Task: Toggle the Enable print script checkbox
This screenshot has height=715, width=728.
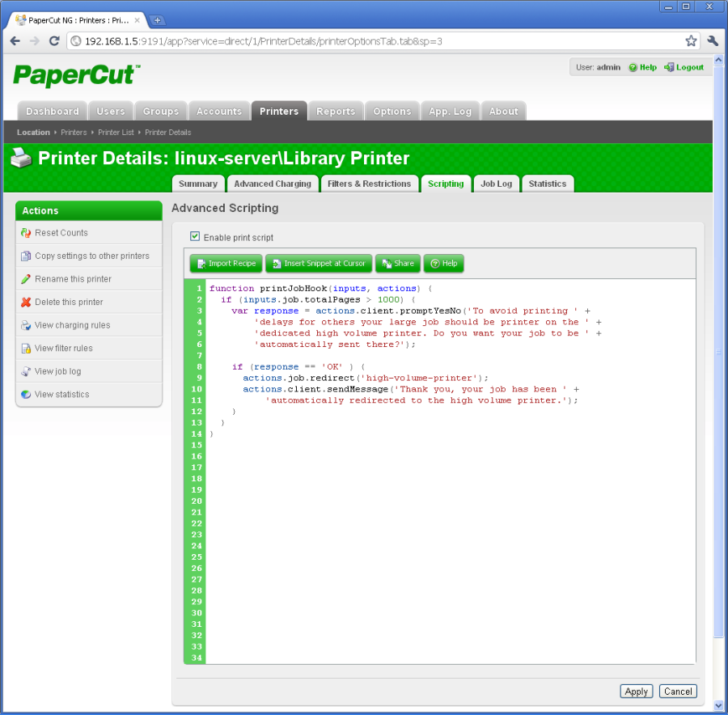Action: click(x=195, y=235)
